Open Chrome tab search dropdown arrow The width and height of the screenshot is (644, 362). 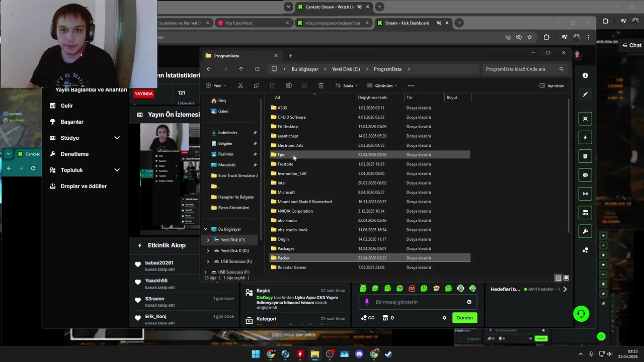288,7
